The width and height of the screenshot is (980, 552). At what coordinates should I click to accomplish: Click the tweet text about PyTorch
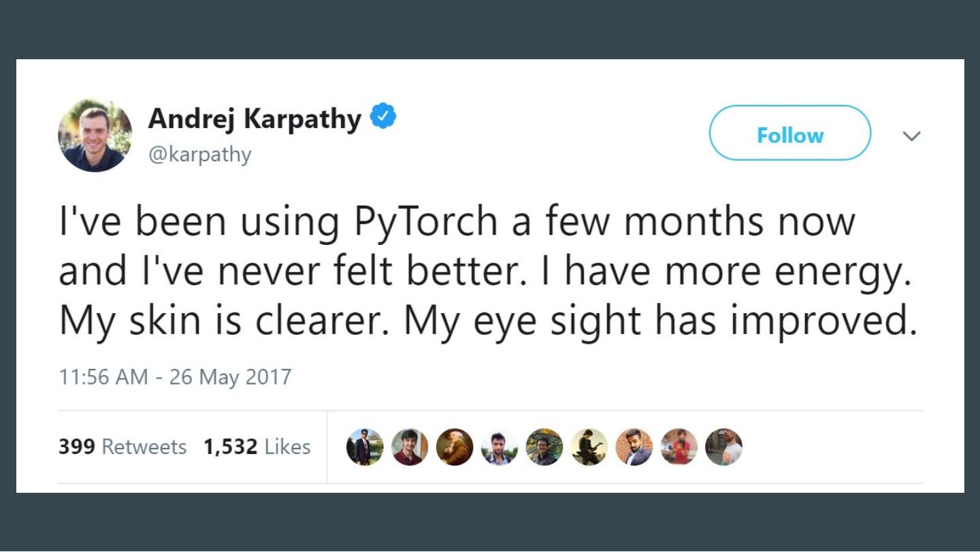[x=487, y=272]
